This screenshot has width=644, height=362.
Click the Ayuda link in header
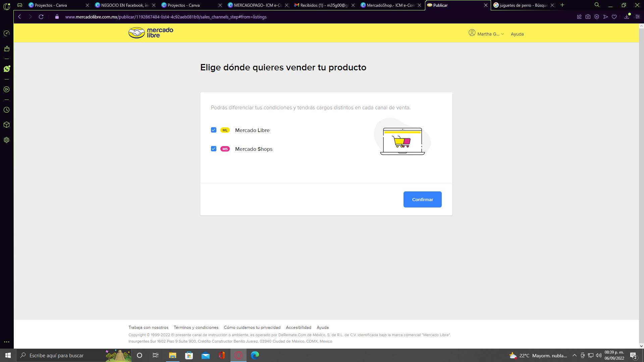(517, 34)
